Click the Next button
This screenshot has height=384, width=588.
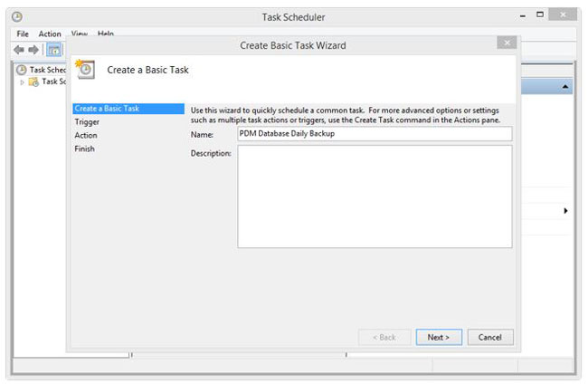click(439, 337)
